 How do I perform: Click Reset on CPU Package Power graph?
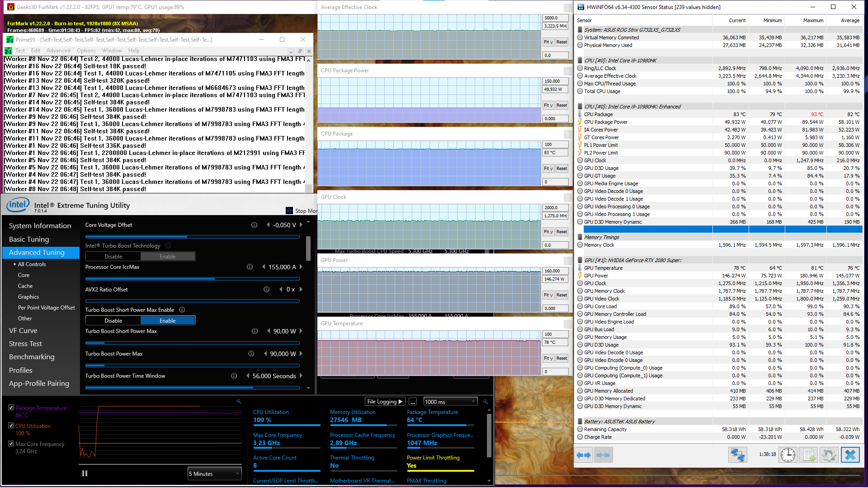(x=562, y=105)
